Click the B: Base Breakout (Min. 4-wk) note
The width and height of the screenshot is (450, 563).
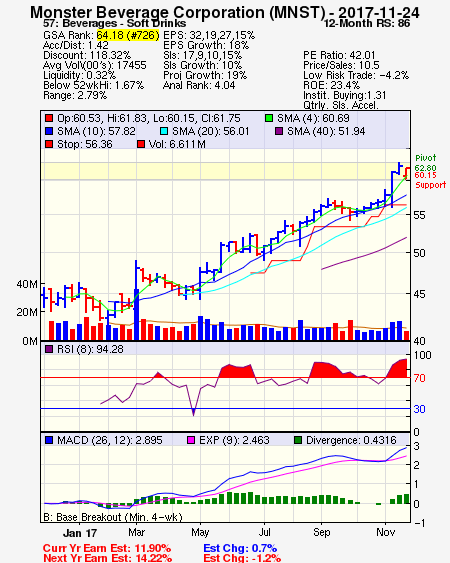tap(113, 517)
